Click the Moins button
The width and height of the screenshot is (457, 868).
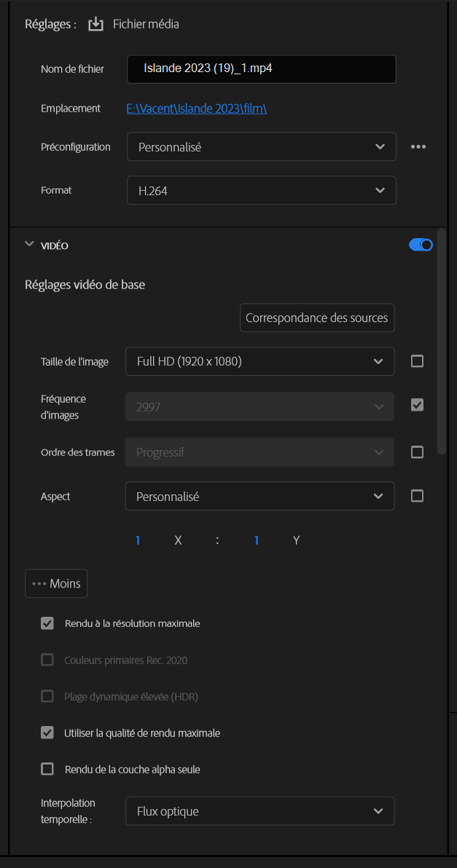pos(56,583)
